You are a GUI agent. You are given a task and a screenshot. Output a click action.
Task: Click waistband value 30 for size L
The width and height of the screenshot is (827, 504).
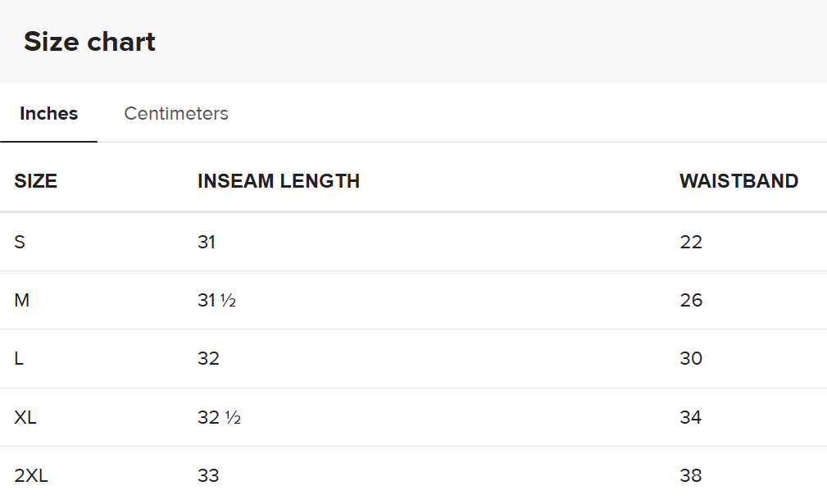pyautogui.click(x=691, y=358)
